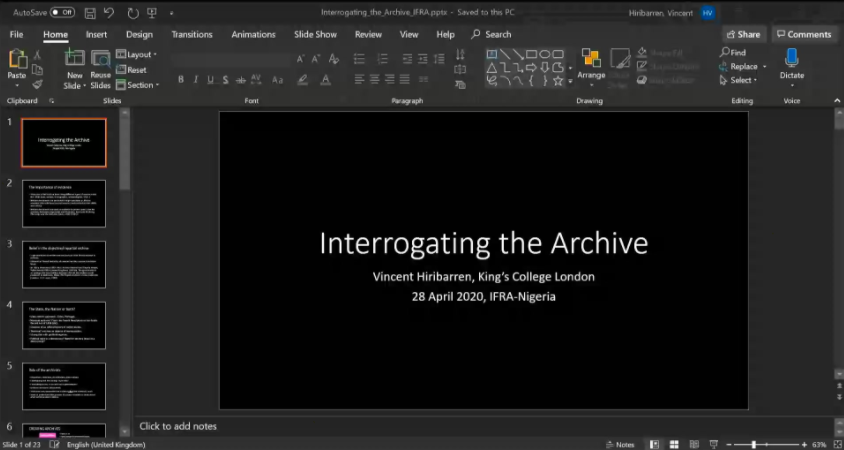Image resolution: width=844 pixels, height=450 pixels.
Task: Click the Line Spacing icon
Action: [439, 59]
